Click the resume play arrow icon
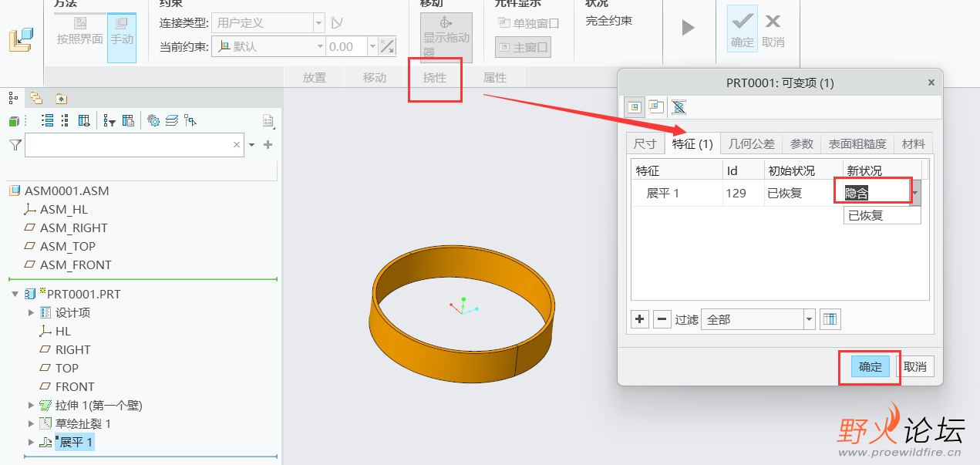 (x=688, y=29)
